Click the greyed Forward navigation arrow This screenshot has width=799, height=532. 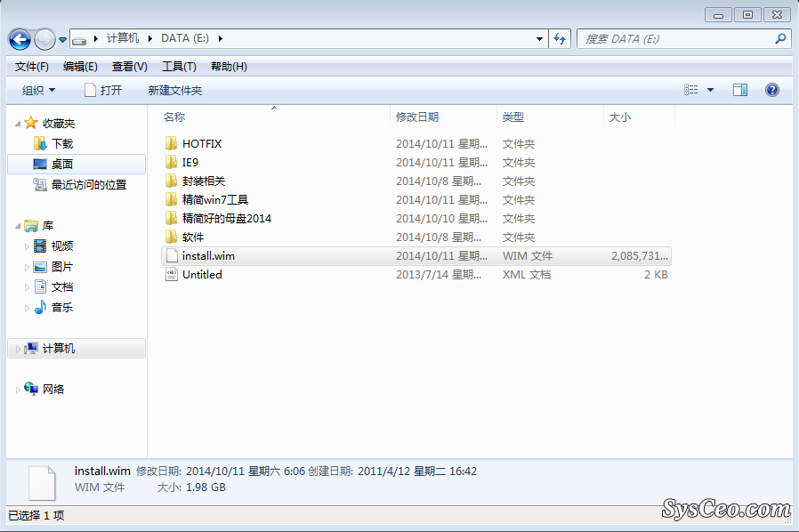tap(44, 39)
